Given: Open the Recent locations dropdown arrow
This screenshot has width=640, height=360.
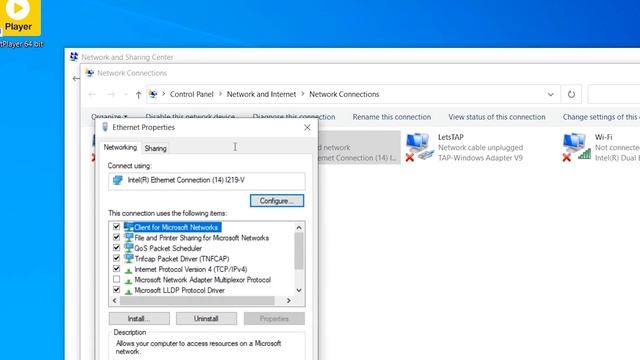Looking at the screenshot, I should pyautogui.click(x=125, y=95).
